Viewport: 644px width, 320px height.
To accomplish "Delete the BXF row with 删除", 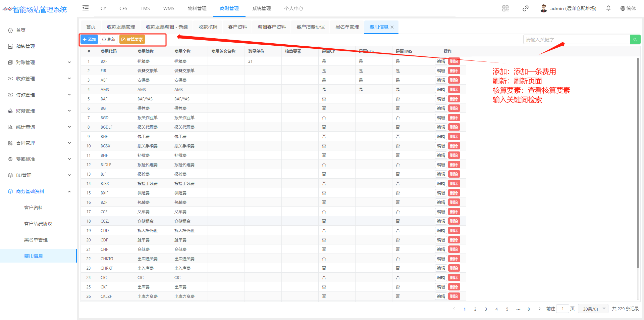I will [x=454, y=61].
